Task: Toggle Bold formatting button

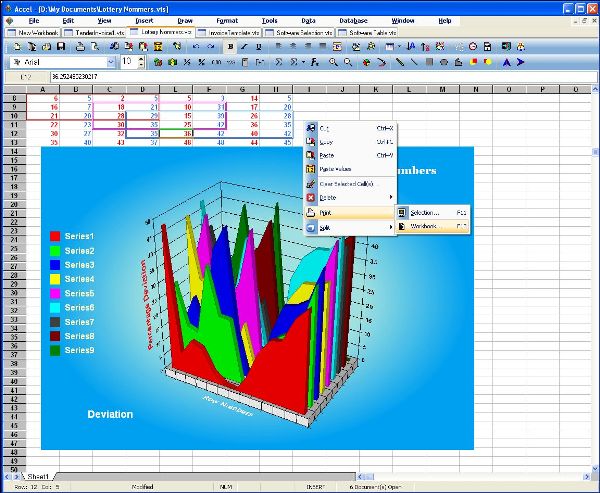Action: click(230, 47)
